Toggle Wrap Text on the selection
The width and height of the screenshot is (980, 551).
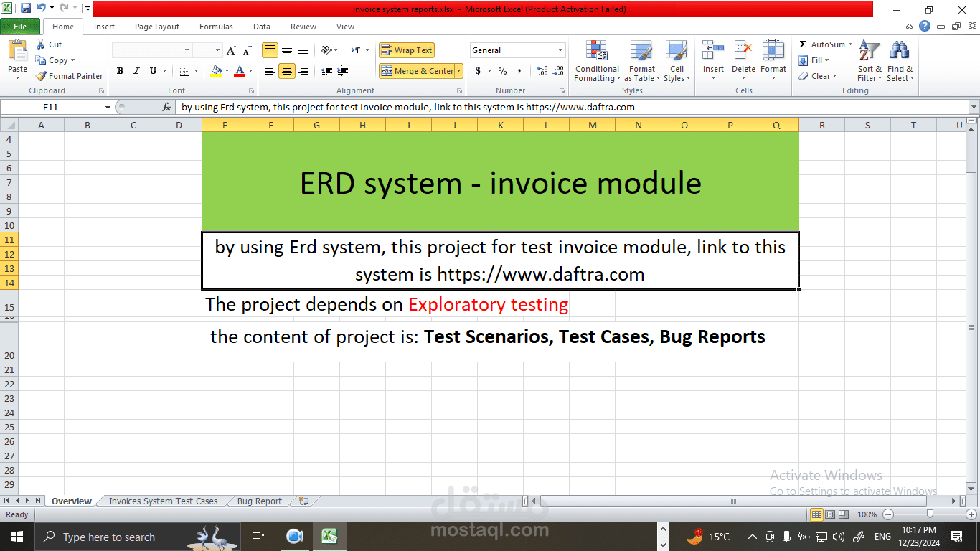tap(406, 50)
